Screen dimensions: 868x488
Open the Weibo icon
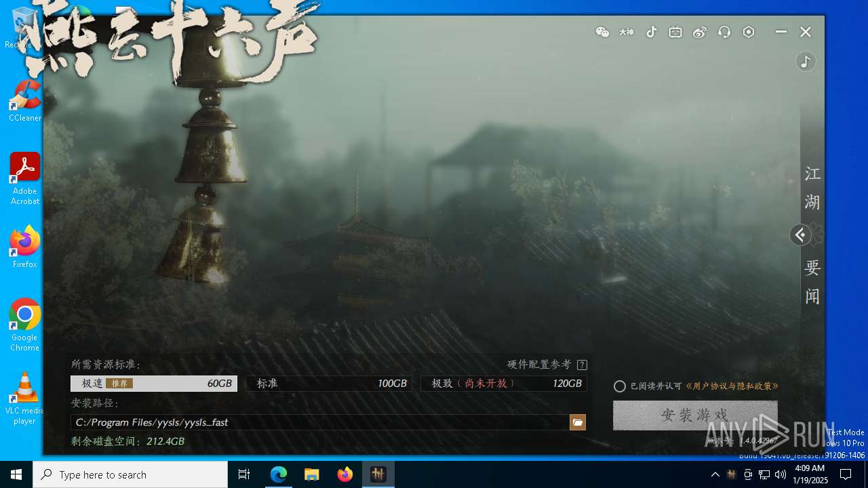pyautogui.click(x=700, y=32)
